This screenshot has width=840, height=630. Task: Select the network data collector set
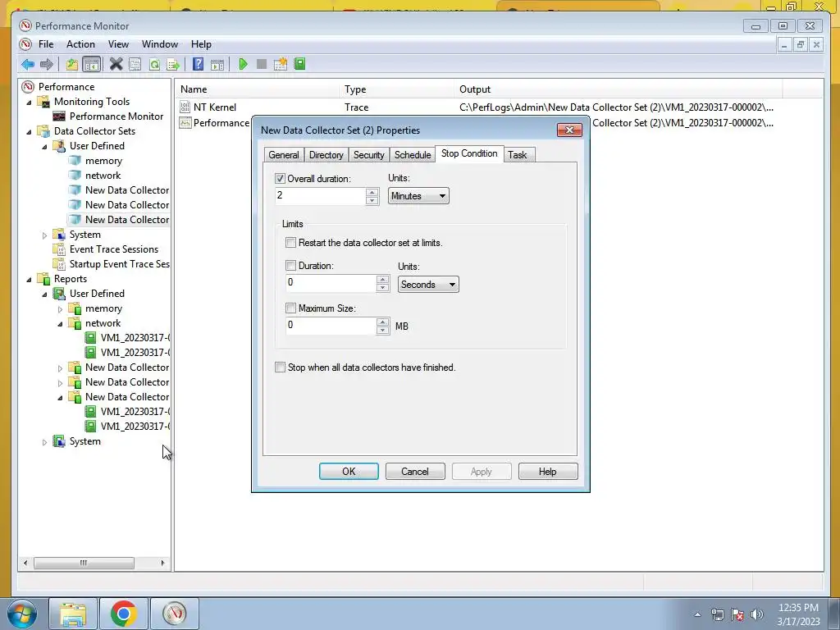click(x=103, y=176)
